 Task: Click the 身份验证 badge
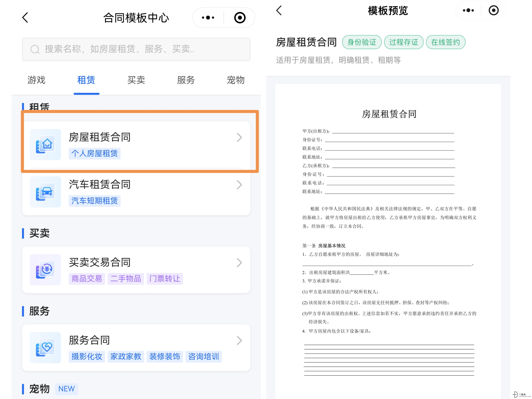pyautogui.click(x=362, y=42)
